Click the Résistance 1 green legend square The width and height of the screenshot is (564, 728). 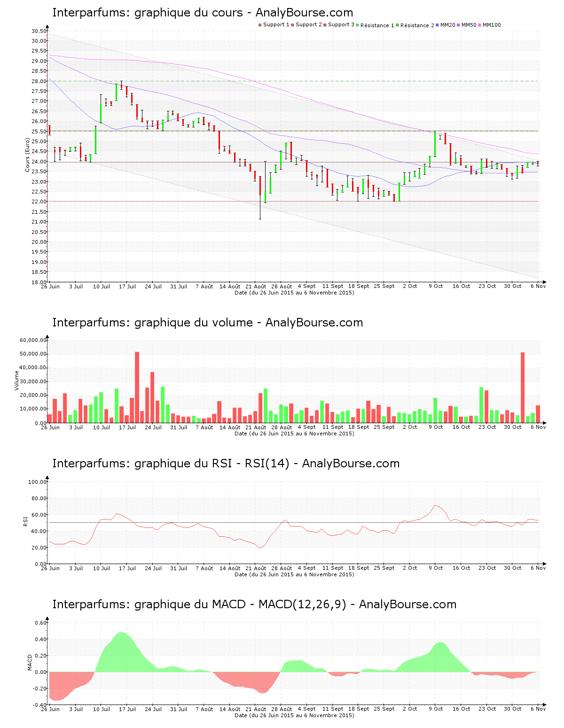pos(358,25)
